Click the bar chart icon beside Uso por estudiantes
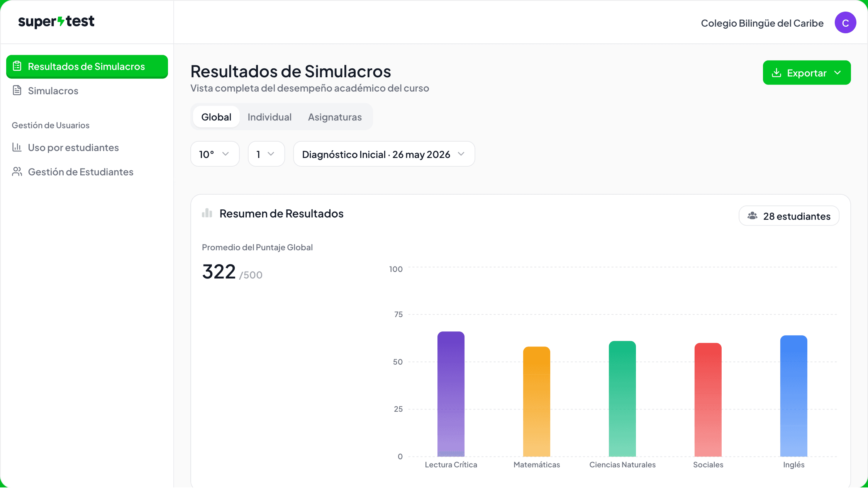Viewport: 868px width, 489px height. click(x=17, y=147)
